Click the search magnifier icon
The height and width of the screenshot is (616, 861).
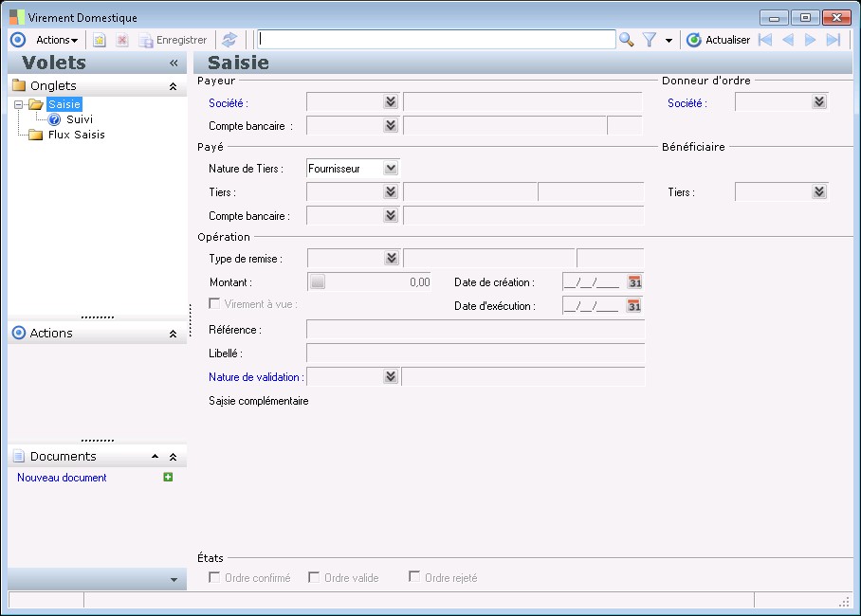point(626,40)
